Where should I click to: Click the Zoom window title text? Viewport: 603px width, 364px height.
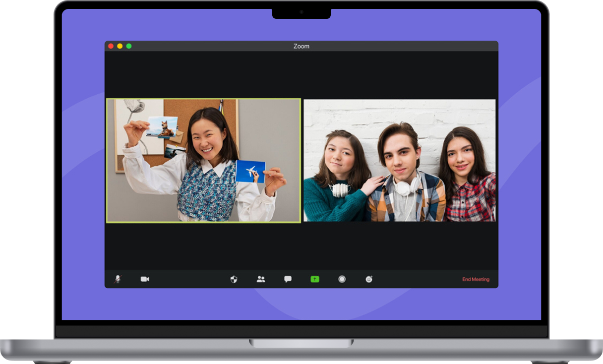point(301,46)
